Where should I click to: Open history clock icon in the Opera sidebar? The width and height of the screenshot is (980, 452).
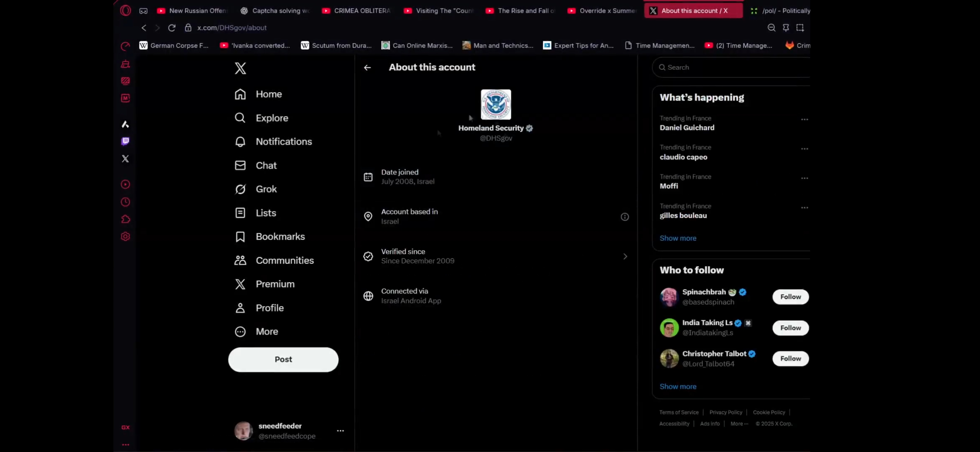click(125, 202)
